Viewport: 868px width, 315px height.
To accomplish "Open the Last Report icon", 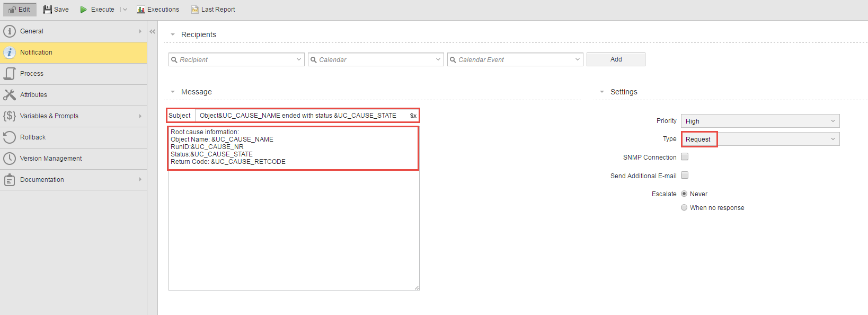I will click(195, 10).
